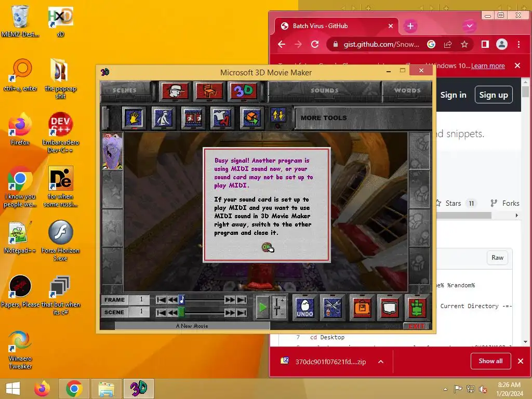Image resolution: width=532 pixels, height=399 pixels.
Task: Go back in the Chrome window
Action: pyautogui.click(x=282, y=44)
